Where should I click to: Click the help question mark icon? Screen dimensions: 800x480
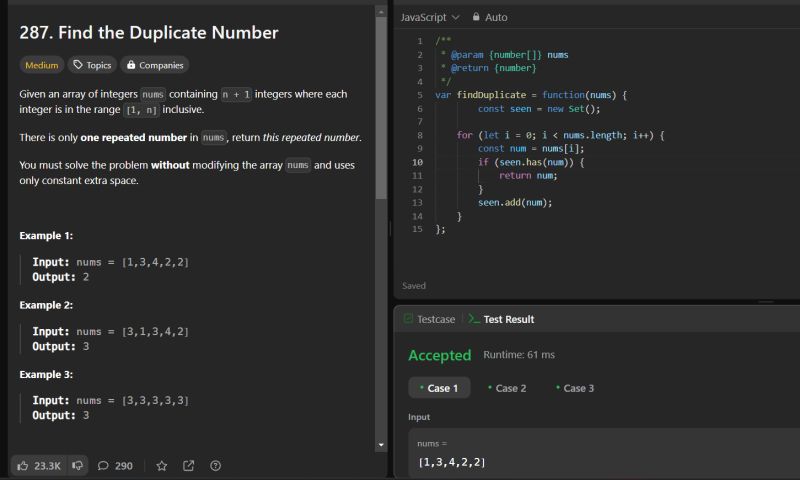[215, 465]
